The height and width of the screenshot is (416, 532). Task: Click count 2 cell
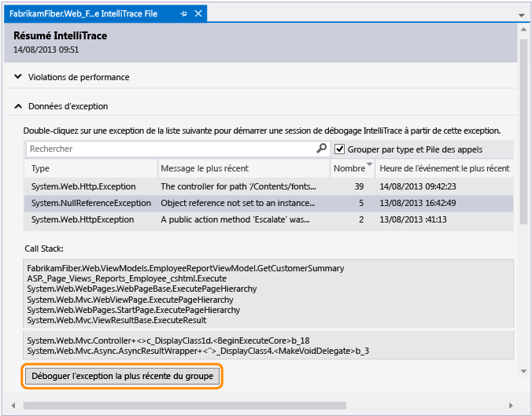pyautogui.click(x=361, y=219)
